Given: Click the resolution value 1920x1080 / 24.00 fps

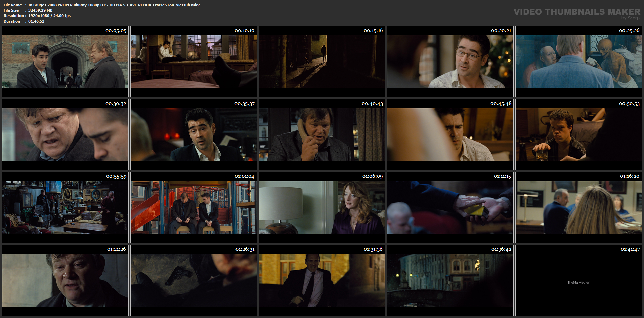Looking at the screenshot, I should pos(49,16).
